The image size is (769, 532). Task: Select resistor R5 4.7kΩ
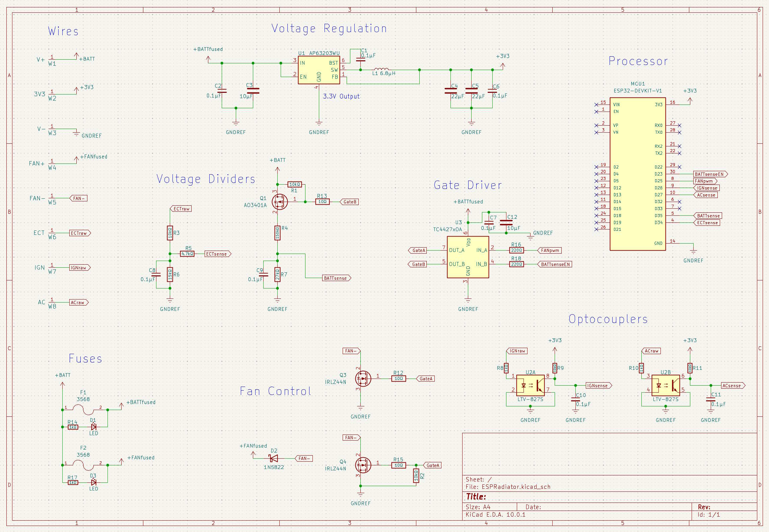click(187, 254)
